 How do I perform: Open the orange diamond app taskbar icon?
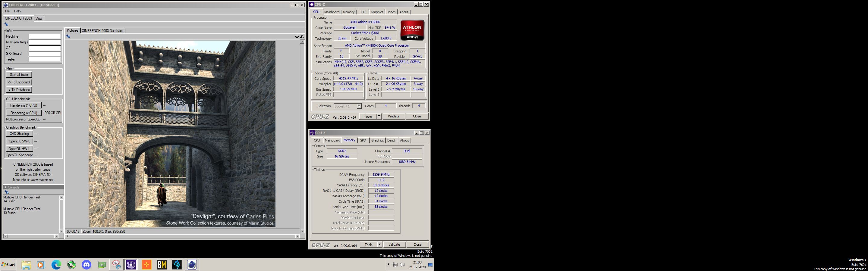146,265
